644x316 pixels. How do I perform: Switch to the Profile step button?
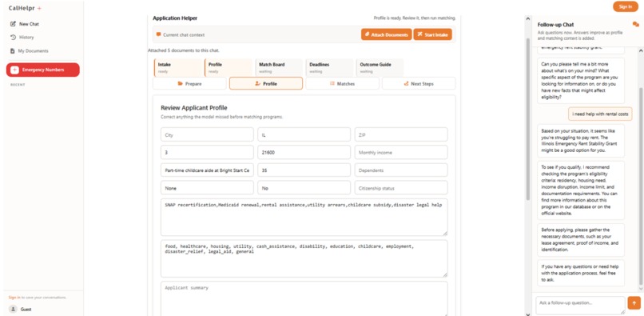(x=266, y=83)
